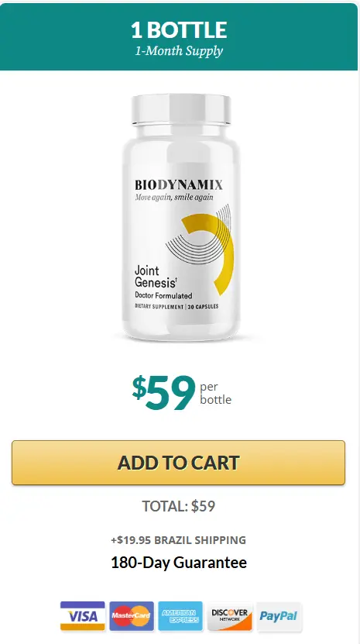
Task: Click the $59 per bottle price
Action: pyautogui.click(x=181, y=392)
